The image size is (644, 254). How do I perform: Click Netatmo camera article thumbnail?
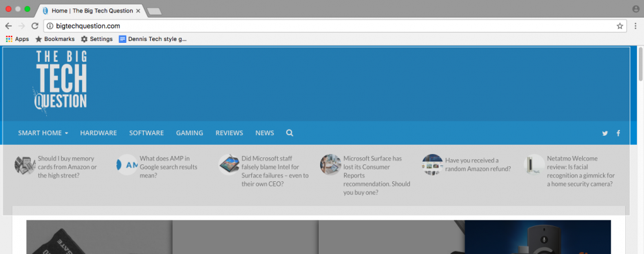534,165
